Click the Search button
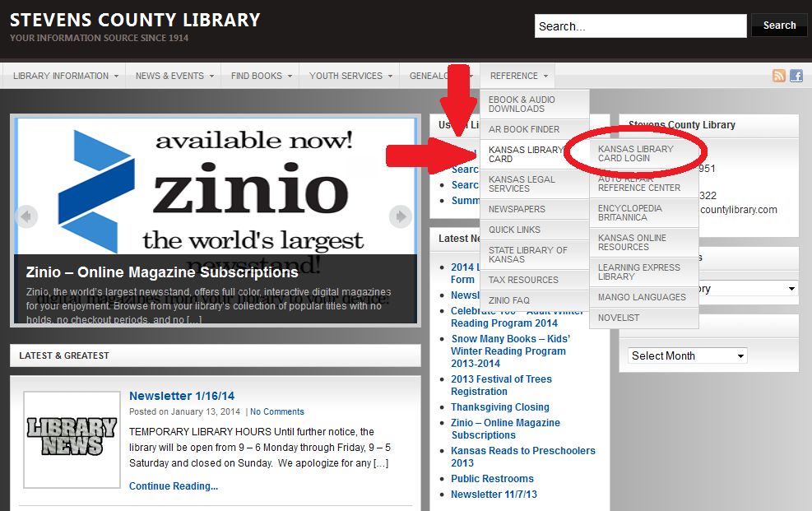812x511 pixels. tap(779, 26)
